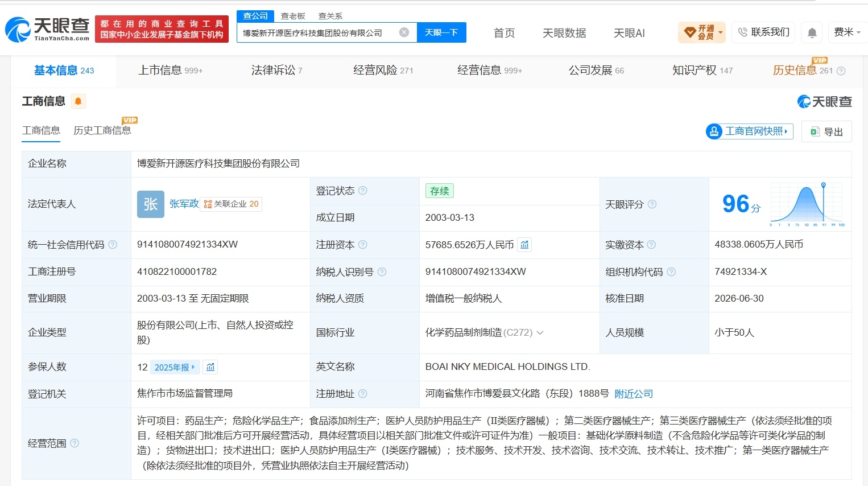
Task: Open 工商官网快照 snapshot
Action: pos(750,131)
